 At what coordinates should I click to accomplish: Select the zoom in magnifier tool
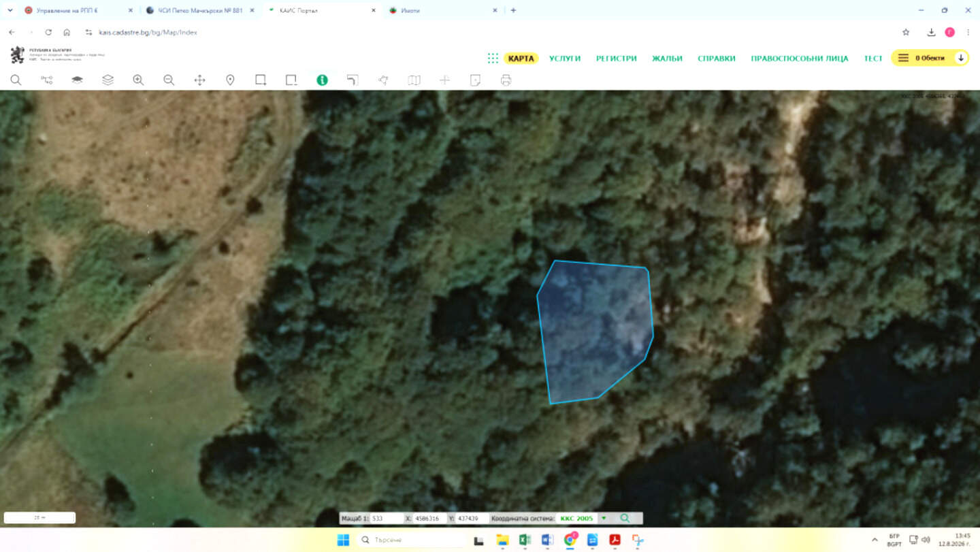(138, 80)
